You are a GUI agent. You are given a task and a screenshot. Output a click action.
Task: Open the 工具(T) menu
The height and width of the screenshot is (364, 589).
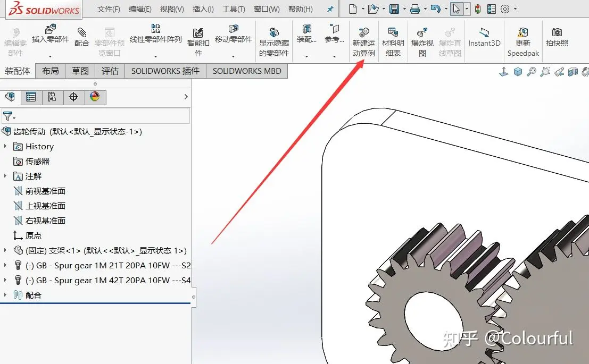(x=234, y=9)
